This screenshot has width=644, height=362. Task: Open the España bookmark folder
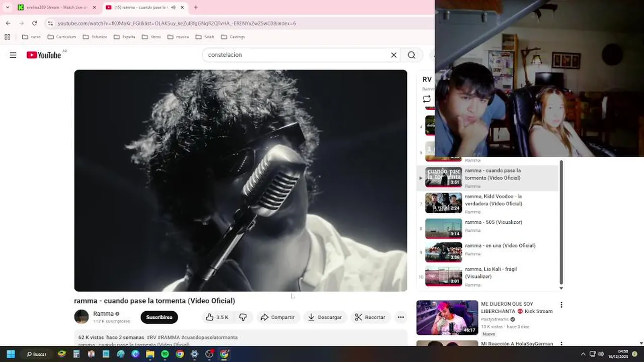click(x=124, y=37)
